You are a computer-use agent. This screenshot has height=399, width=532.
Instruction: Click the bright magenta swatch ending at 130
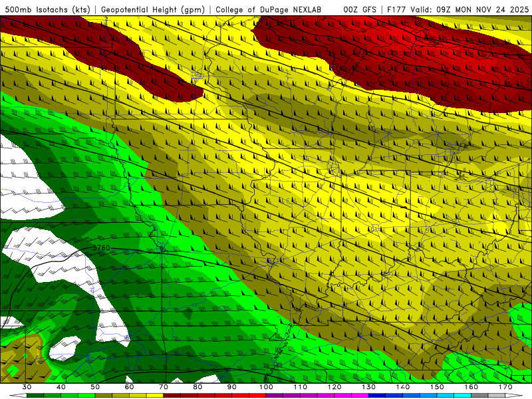click(x=360, y=396)
